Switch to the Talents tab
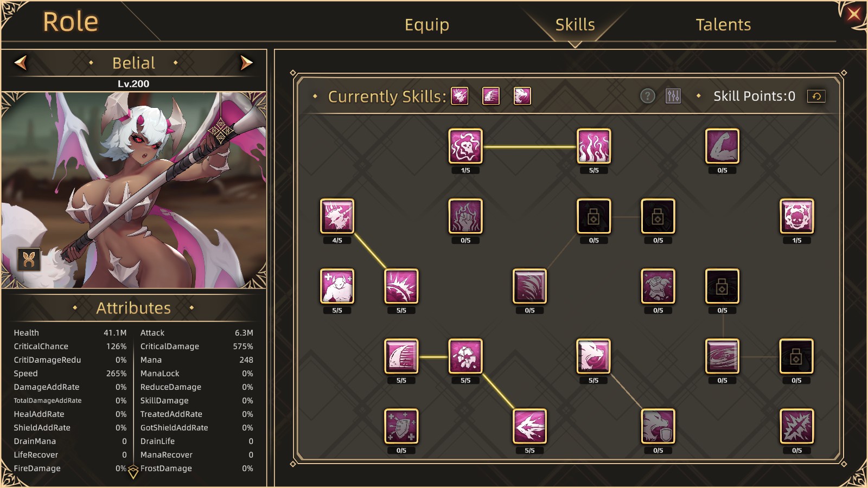Image resolution: width=868 pixels, height=488 pixels. [723, 24]
